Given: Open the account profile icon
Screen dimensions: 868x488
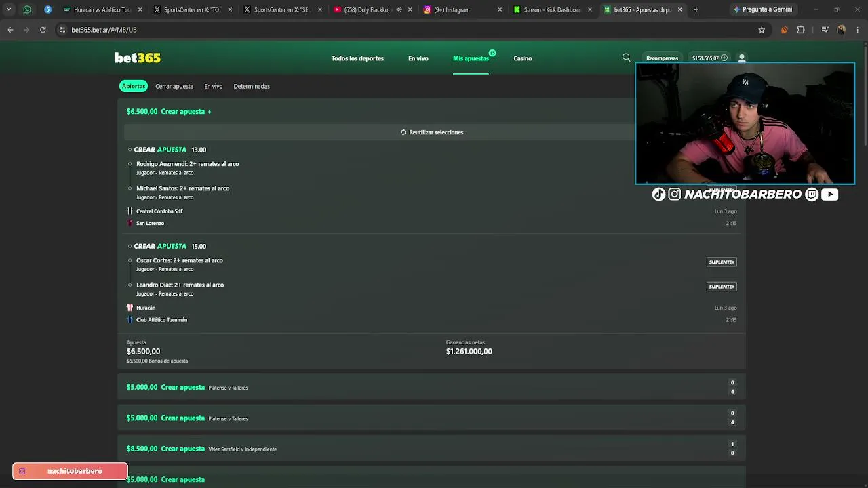Looking at the screenshot, I should (x=742, y=58).
